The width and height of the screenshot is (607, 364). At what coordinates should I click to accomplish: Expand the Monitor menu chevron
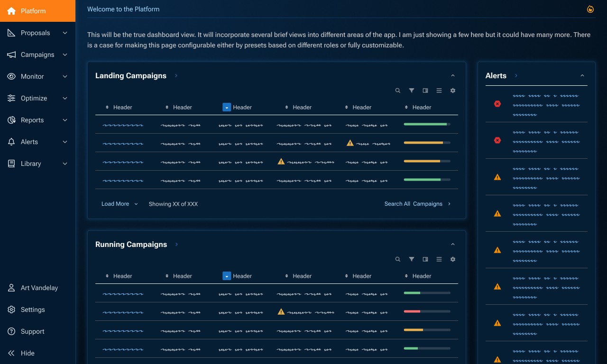click(x=65, y=76)
